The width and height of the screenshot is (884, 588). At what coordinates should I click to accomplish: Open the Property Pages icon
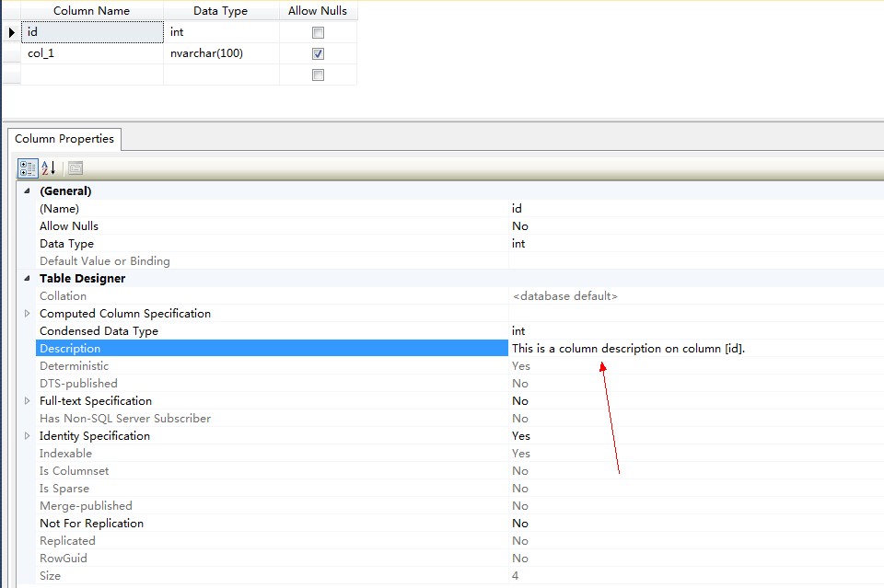[75, 167]
